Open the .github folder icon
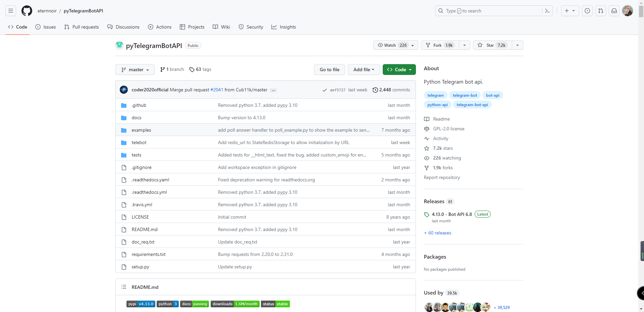This screenshot has height=312, width=644. (124, 105)
